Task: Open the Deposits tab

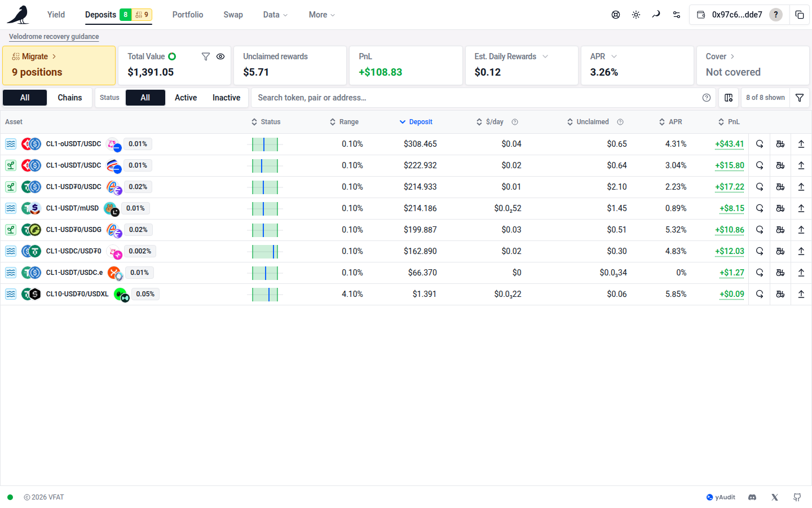Action: tap(118, 15)
